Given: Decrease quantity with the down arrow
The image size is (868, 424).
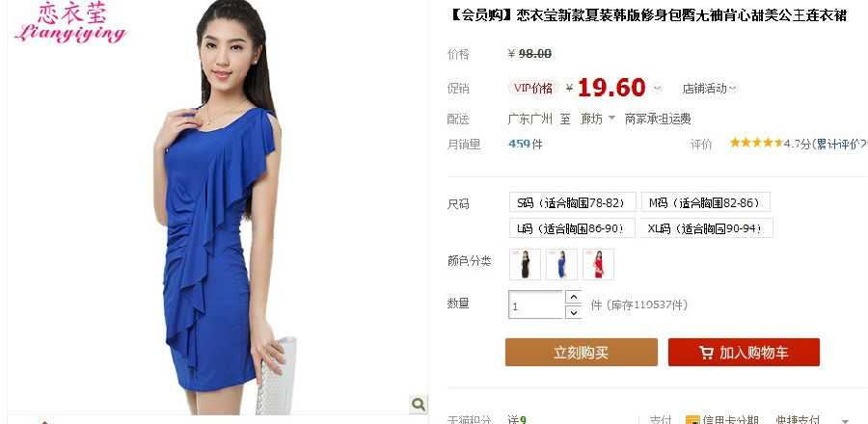Looking at the screenshot, I should coord(574,312).
